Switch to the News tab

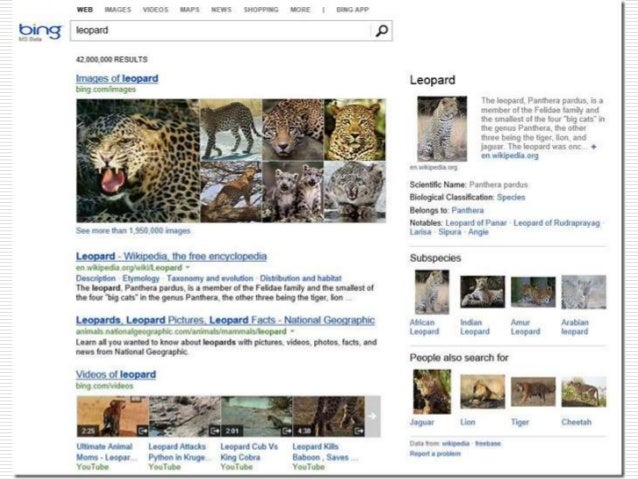tap(221, 10)
